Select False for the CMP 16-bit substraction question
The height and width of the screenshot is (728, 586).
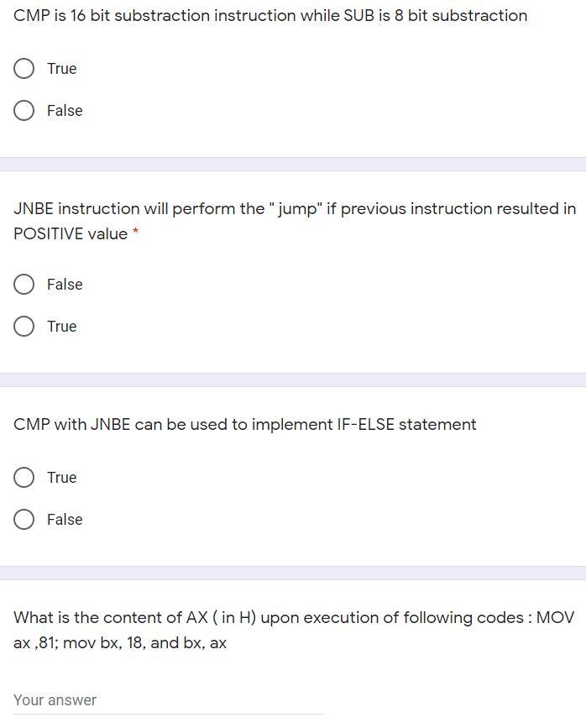(24, 110)
